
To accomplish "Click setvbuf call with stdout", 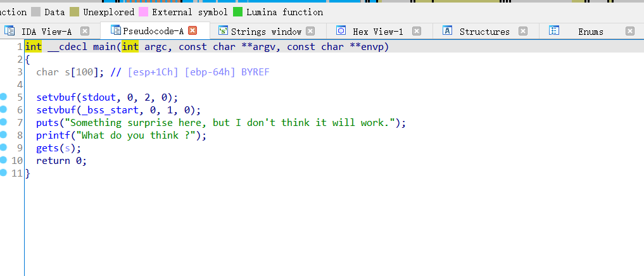I will [56, 97].
